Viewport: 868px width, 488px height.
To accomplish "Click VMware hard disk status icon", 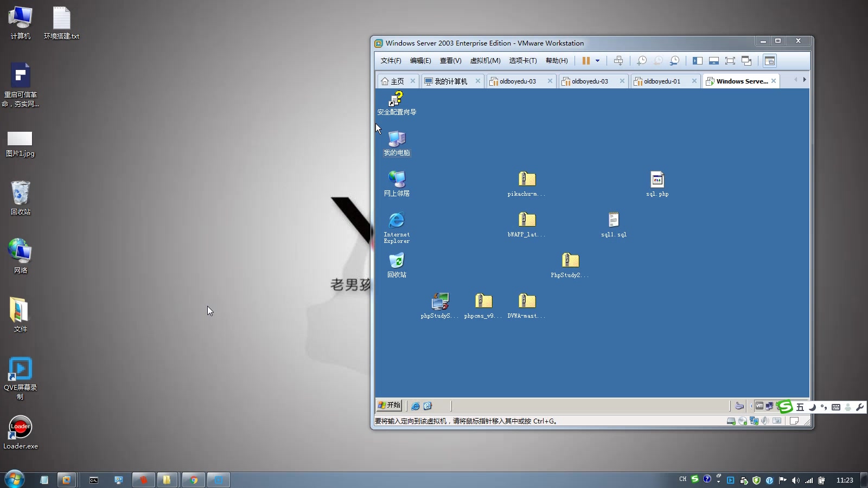I will [x=731, y=421].
